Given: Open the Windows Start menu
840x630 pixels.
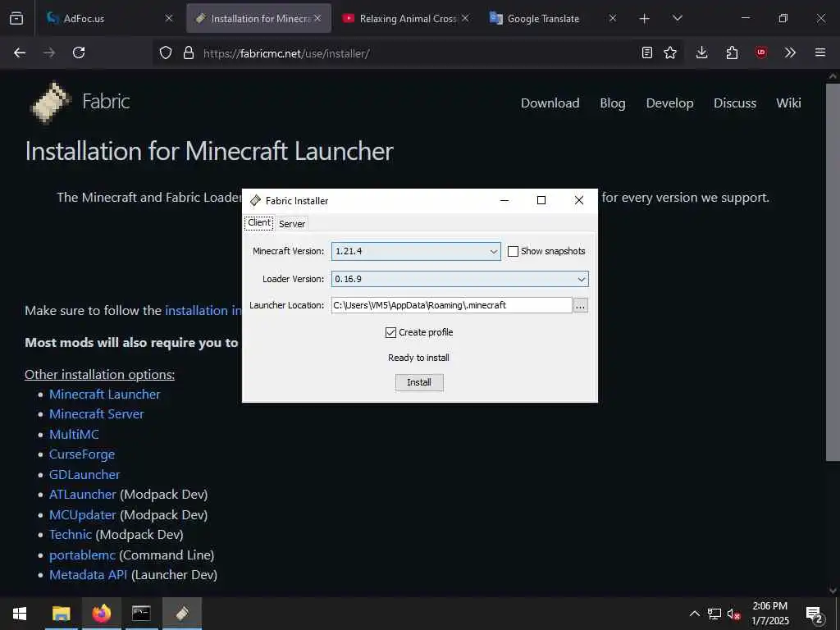Looking at the screenshot, I should pyautogui.click(x=20, y=614).
